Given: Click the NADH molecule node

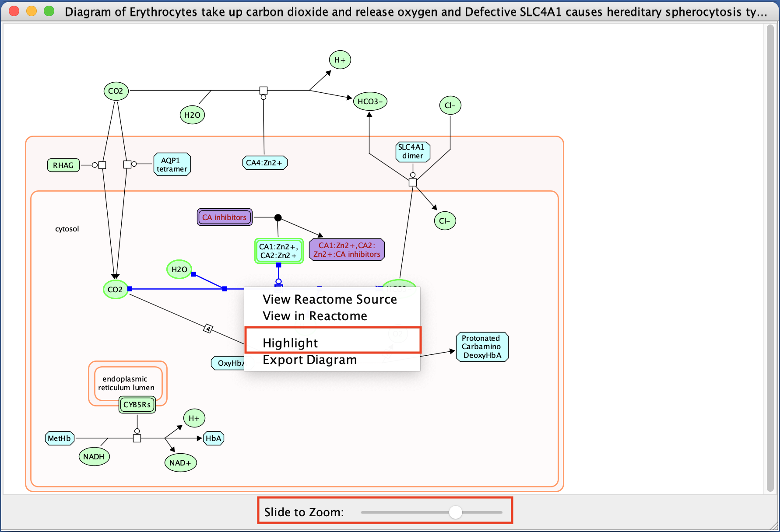Looking at the screenshot, I should click(x=94, y=457).
